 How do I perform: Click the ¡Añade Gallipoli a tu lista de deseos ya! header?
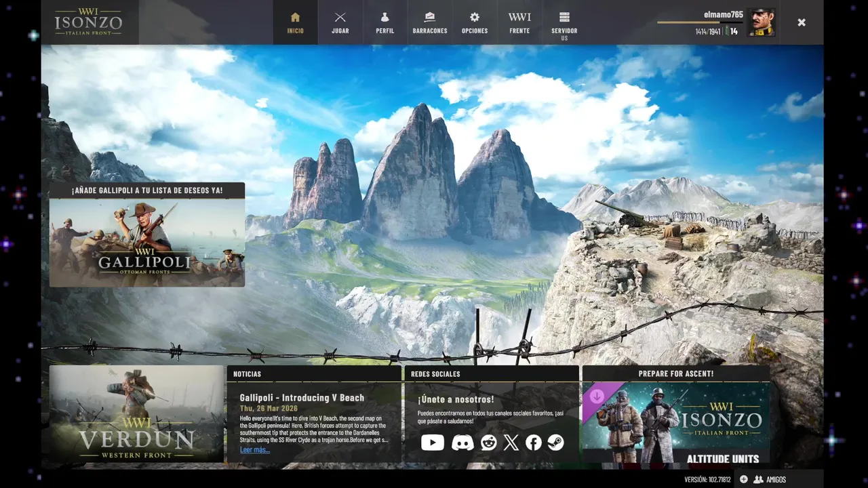tap(147, 190)
